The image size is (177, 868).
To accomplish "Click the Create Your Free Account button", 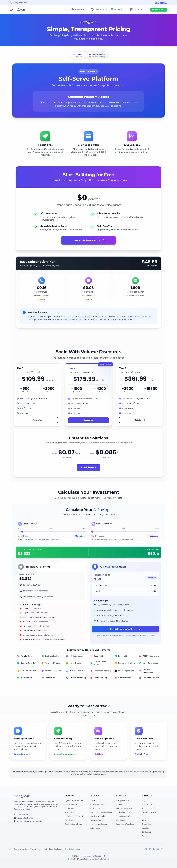I will 88,240.
